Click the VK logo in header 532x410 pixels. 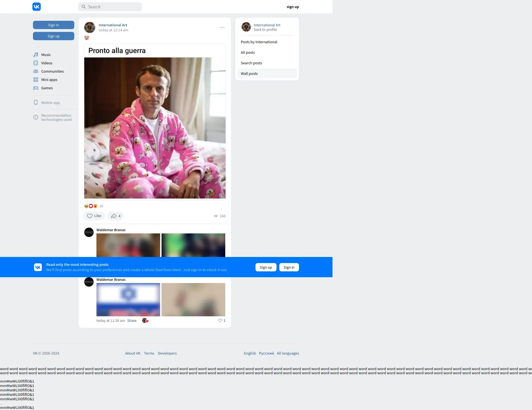tap(37, 7)
